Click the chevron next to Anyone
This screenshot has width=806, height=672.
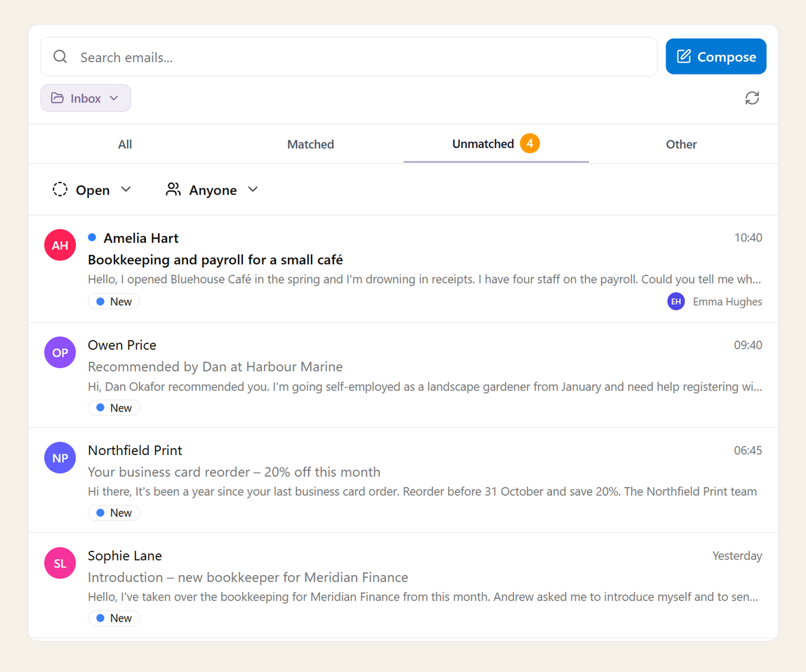tap(252, 189)
